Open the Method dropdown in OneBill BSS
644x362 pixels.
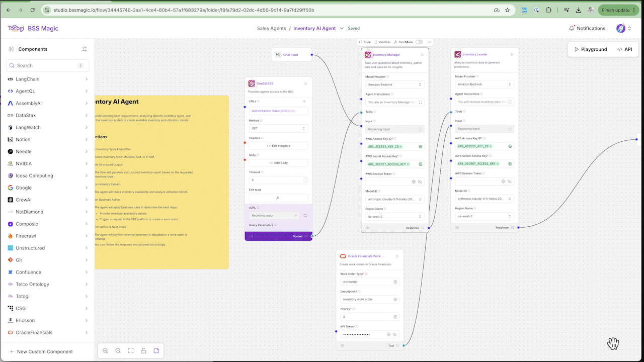(278, 128)
